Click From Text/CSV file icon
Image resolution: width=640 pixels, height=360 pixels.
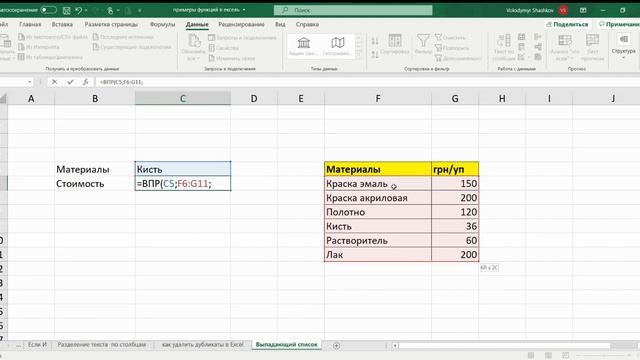point(21,37)
